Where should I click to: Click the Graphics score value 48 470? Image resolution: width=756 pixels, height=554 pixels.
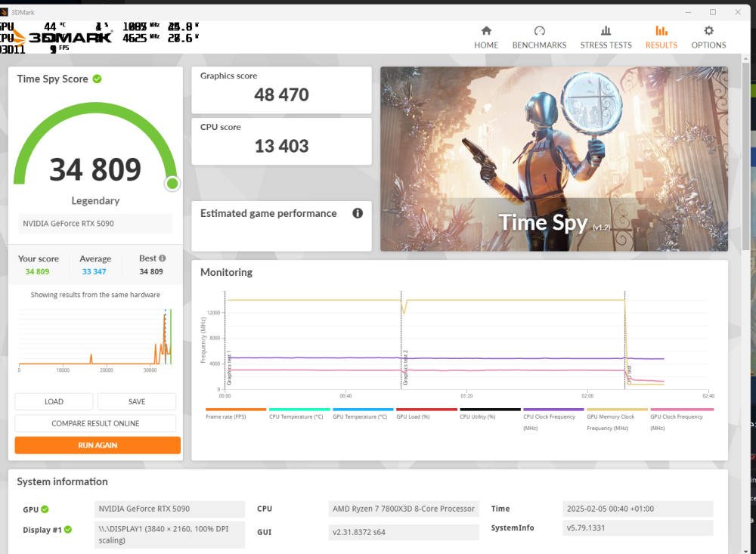coord(281,94)
